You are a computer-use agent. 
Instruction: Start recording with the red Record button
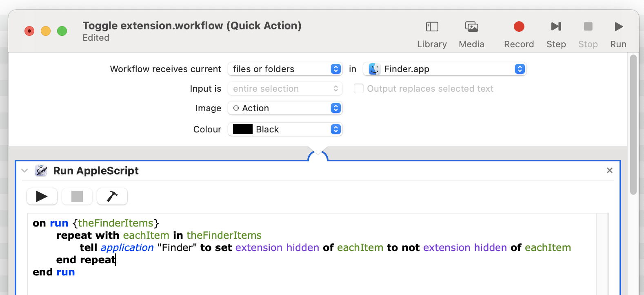coord(519,27)
